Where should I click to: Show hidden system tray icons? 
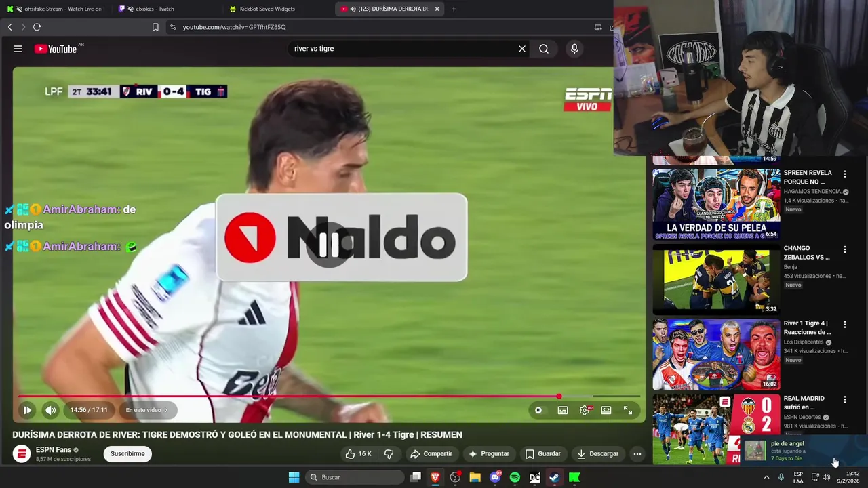(x=767, y=477)
